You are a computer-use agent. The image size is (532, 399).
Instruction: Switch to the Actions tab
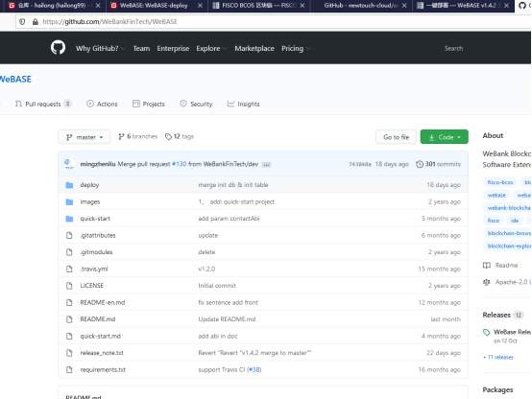pos(102,105)
